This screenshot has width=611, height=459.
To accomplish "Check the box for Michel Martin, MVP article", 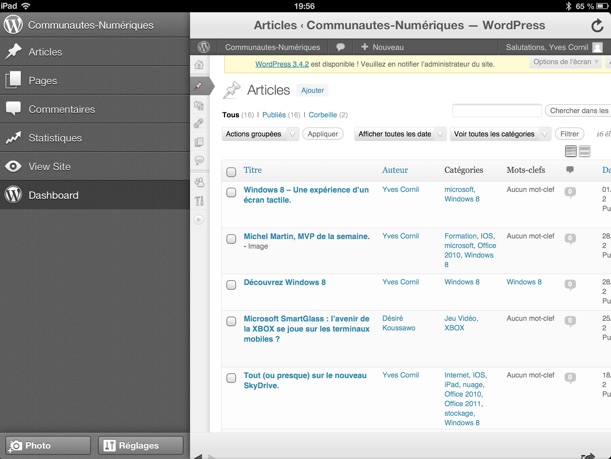I will [x=231, y=239].
